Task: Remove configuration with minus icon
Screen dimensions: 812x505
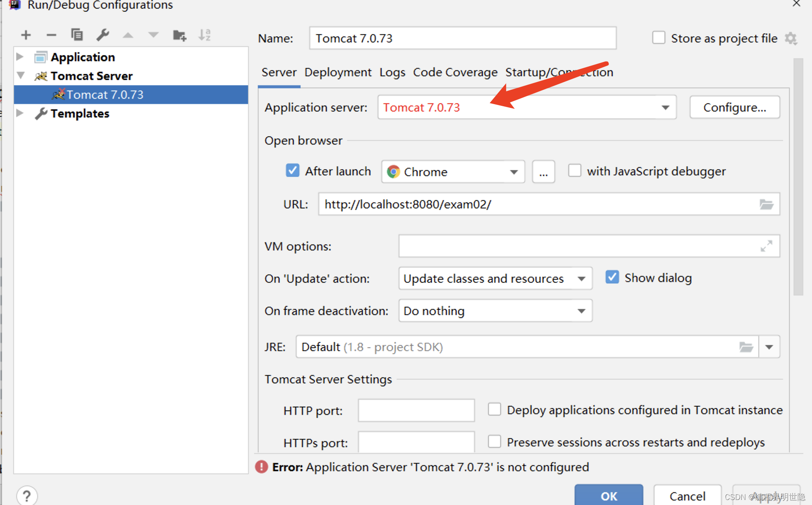Action: click(x=51, y=35)
